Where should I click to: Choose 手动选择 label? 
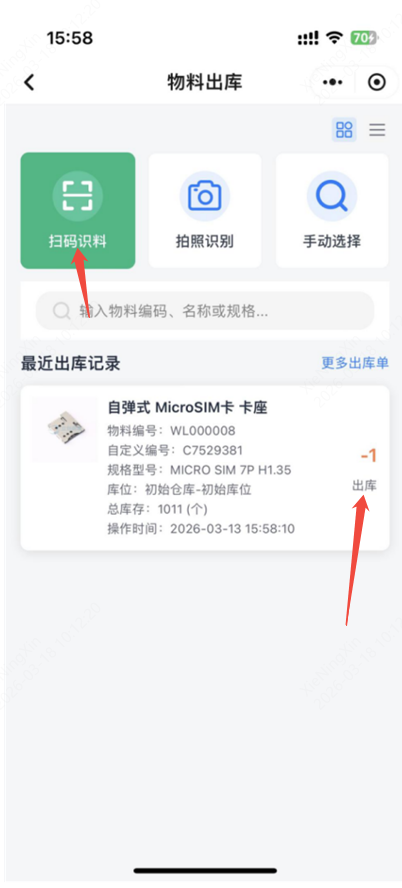(x=332, y=242)
